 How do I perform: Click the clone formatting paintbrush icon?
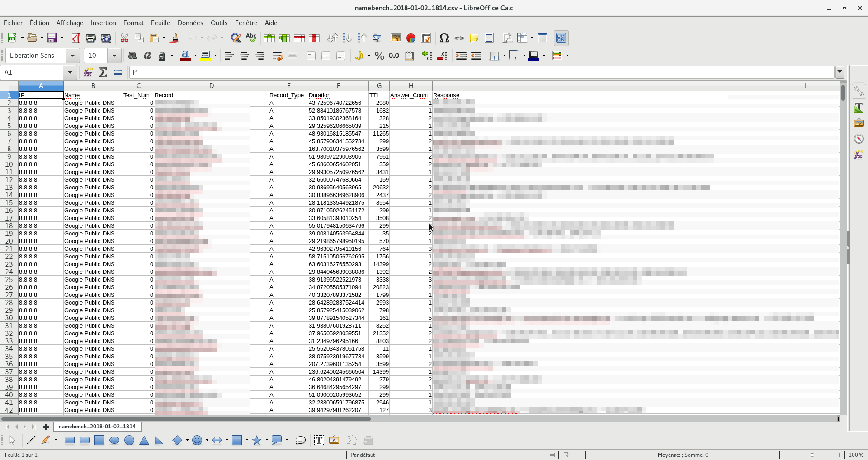point(175,38)
